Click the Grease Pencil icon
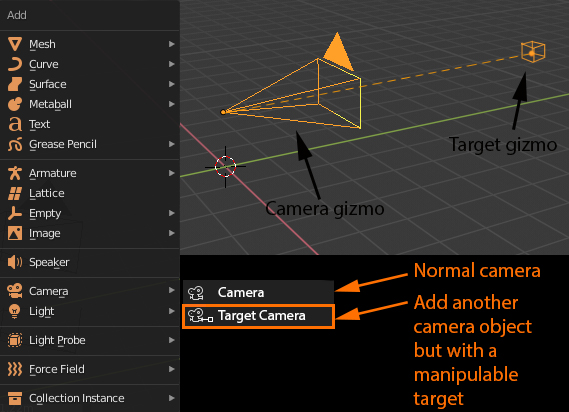The image size is (569, 412). point(15,144)
